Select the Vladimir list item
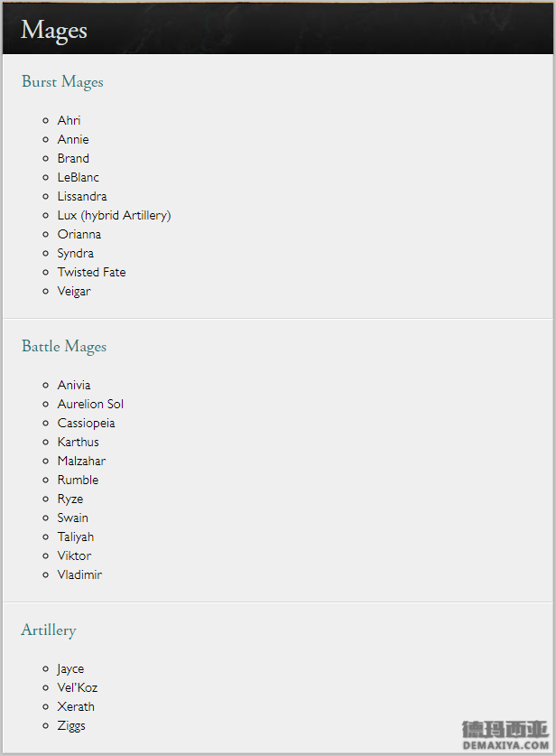Screen dimensions: 556x756 79,574
